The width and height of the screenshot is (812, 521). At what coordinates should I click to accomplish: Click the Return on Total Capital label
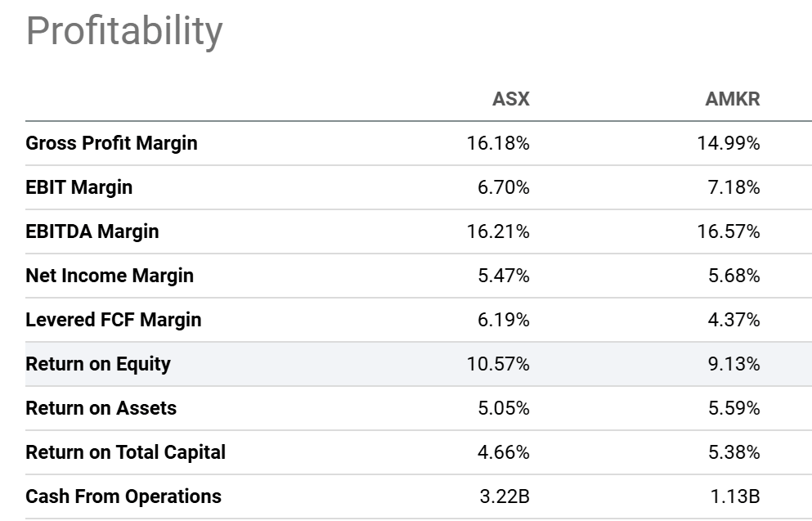[125, 452]
